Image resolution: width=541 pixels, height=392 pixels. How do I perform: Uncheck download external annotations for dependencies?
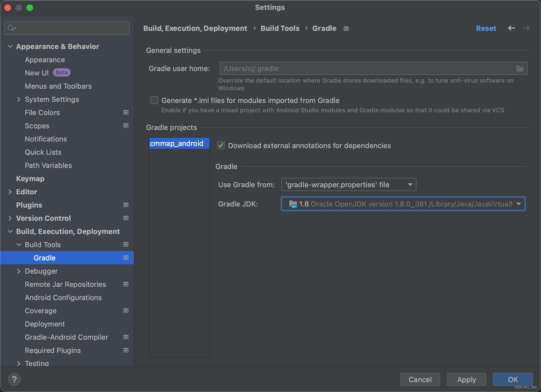[x=220, y=146]
